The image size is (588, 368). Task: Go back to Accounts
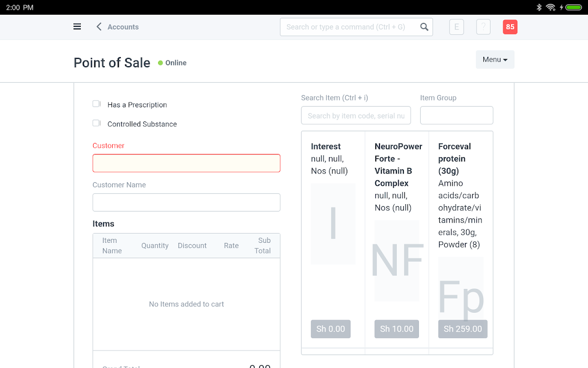[123, 27]
